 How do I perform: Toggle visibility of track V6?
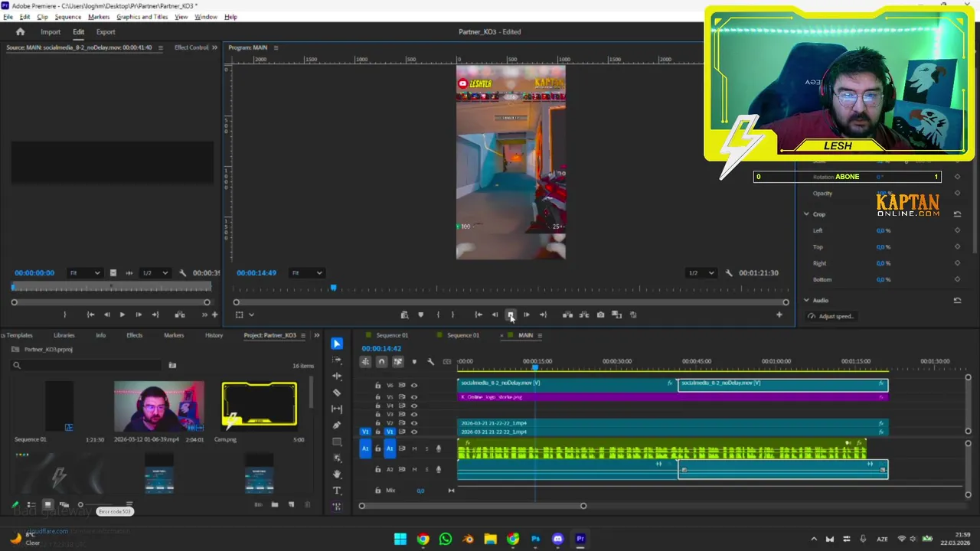point(414,386)
